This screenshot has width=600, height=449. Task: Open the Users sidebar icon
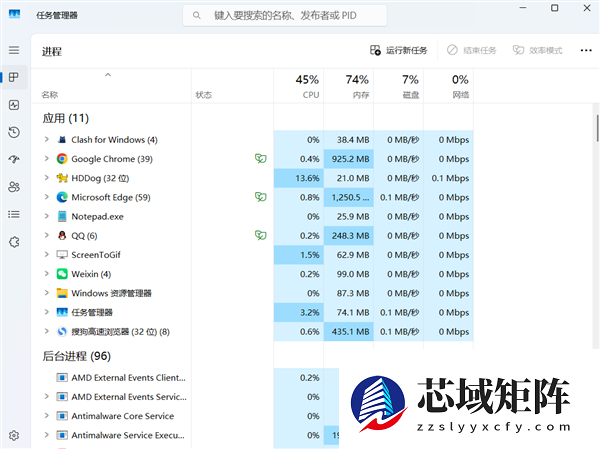pyautogui.click(x=14, y=187)
